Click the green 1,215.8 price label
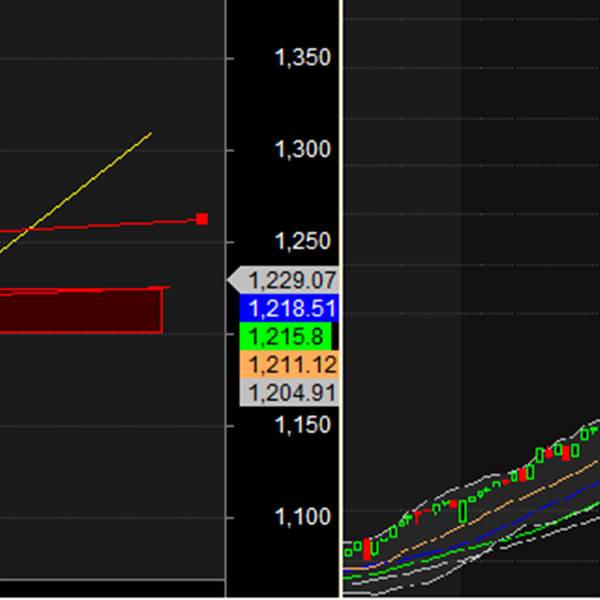This screenshot has width=600, height=600. 285,336
